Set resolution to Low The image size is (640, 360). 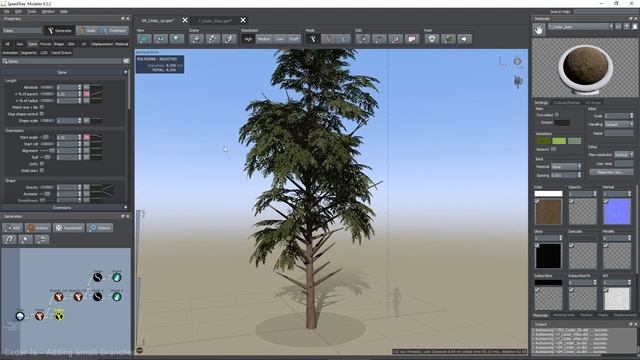coord(280,39)
